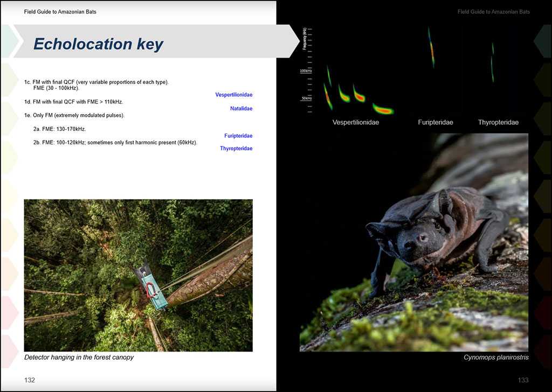Click the Cynomops planirostris caption
This screenshot has width=552, height=392.
(496, 358)
